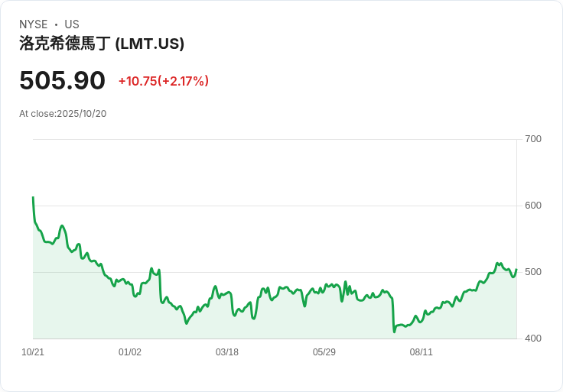563x392 pixels.
Task: Click the 500 y-axis price label
Action: 533,272
